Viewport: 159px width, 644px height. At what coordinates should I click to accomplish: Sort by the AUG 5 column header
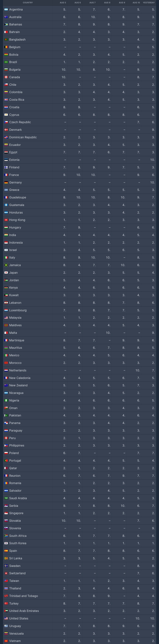tap(63, 3)
